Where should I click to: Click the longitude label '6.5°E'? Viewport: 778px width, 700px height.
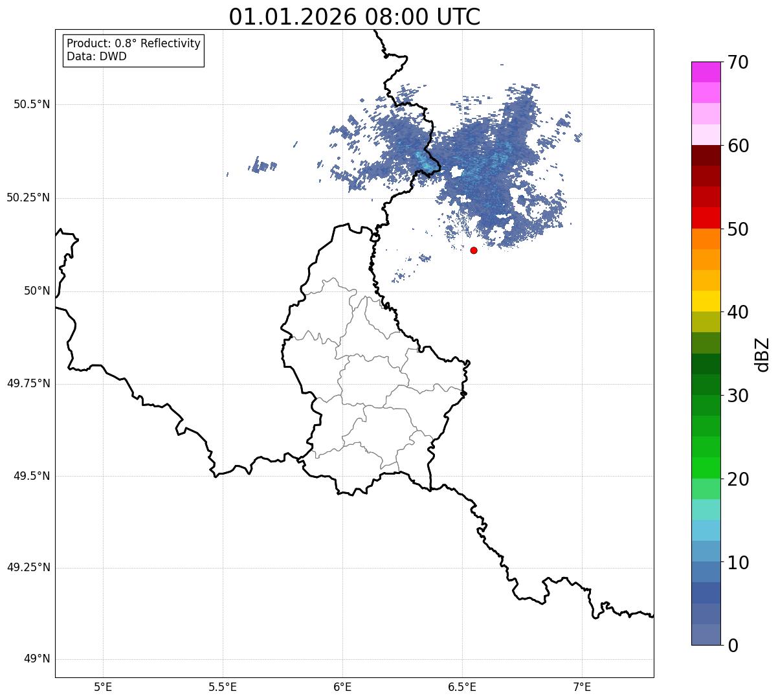[x=462, y=687]
